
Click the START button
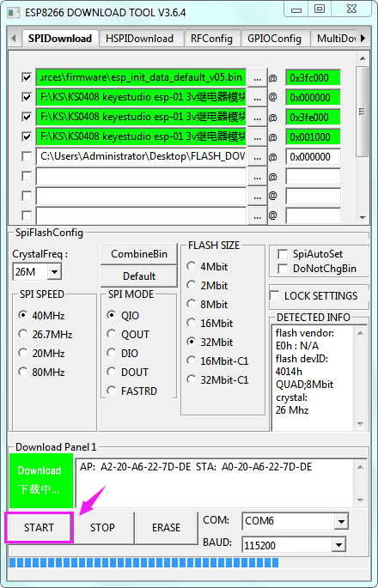pos(39,528)
